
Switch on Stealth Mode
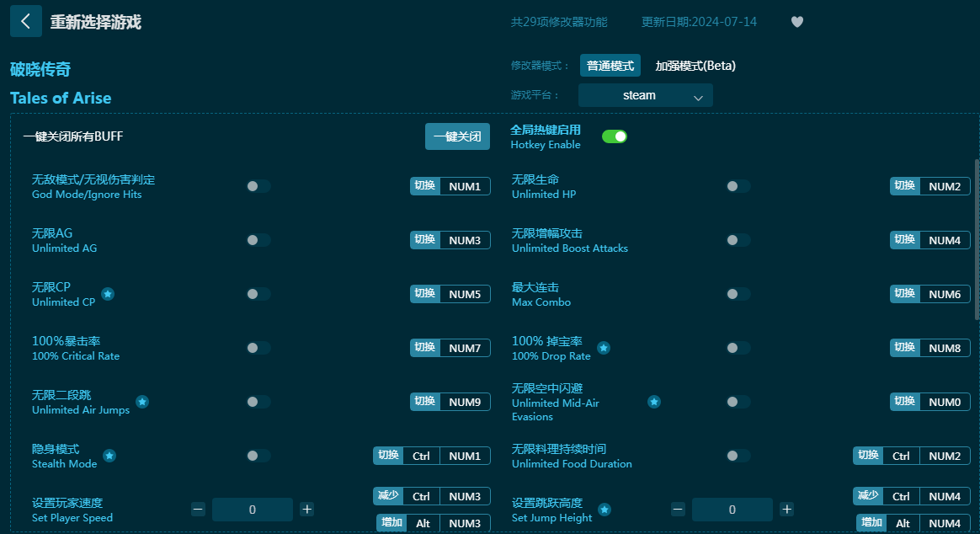pyautogui.click(x=258, y=455)
